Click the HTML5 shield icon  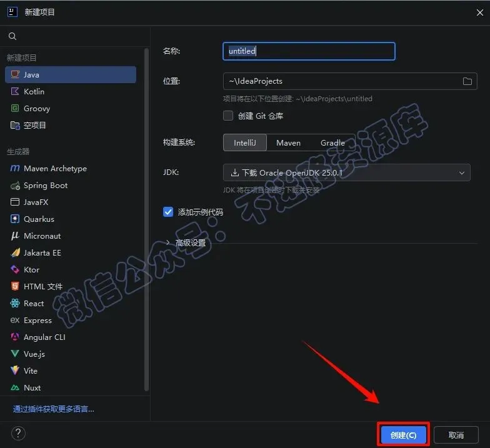coord(15,286)
